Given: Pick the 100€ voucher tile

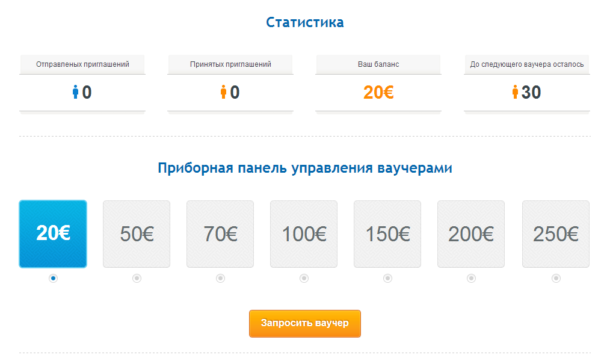Looking at the screenshot, I should pyautogui.click(x=304, y=234).
